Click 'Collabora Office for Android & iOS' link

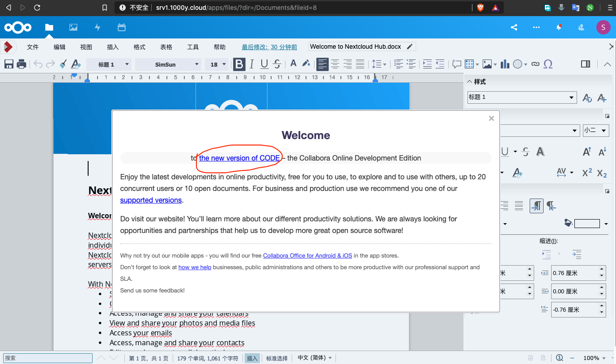click(x=307, y=255)
